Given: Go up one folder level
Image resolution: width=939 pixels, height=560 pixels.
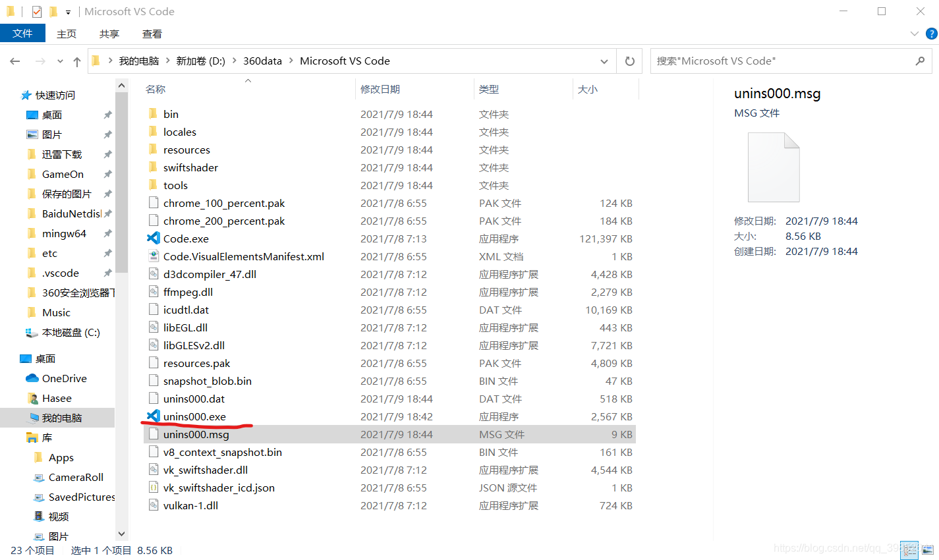Looking at the screenshot, I should click(77, 61).
